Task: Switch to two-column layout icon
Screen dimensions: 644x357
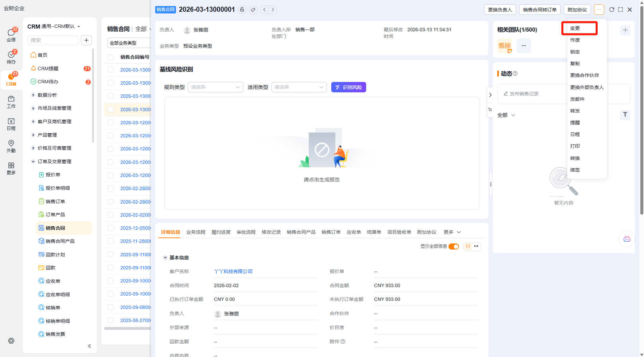Action: (468, 246)
